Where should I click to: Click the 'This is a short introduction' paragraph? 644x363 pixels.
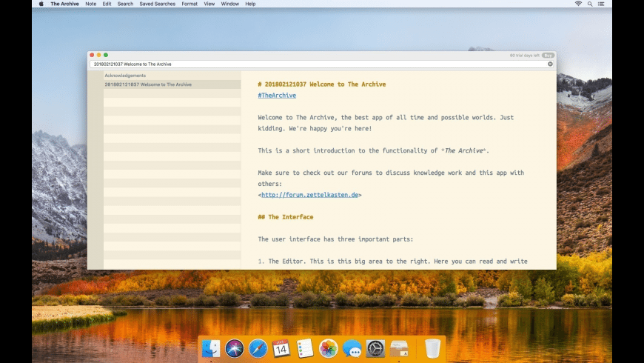[373, 150]
